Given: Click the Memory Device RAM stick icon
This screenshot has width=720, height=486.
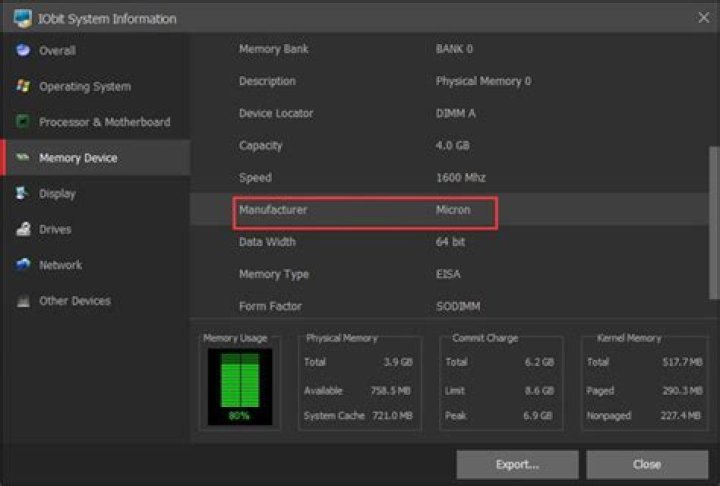Looking at the screenshot, I should tap(22, 157).
